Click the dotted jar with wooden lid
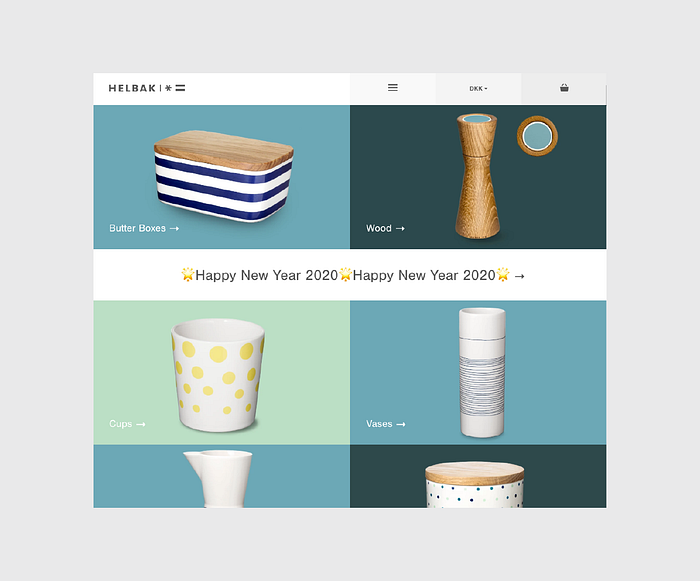700x581 pixels. (475, 485)
